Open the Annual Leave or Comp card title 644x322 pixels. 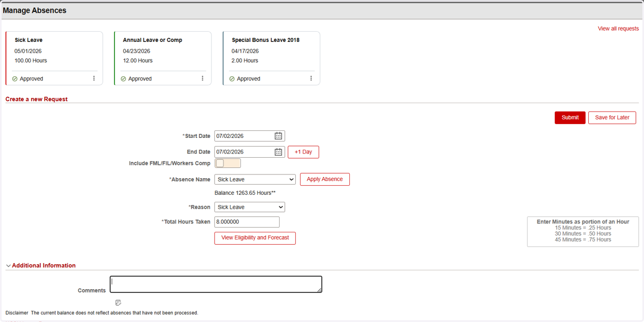click(152, 40)
